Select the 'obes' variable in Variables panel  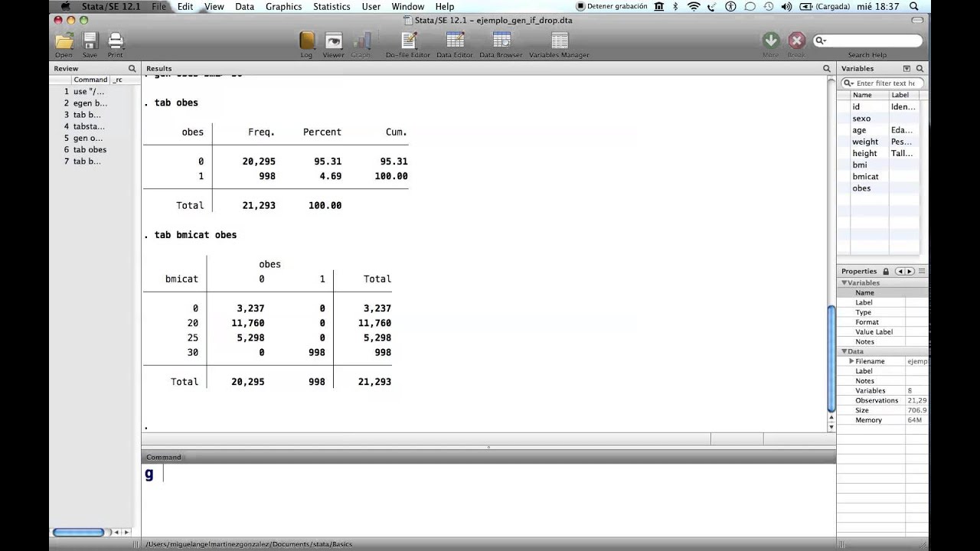pyautogui.click(x=861, y=188)
